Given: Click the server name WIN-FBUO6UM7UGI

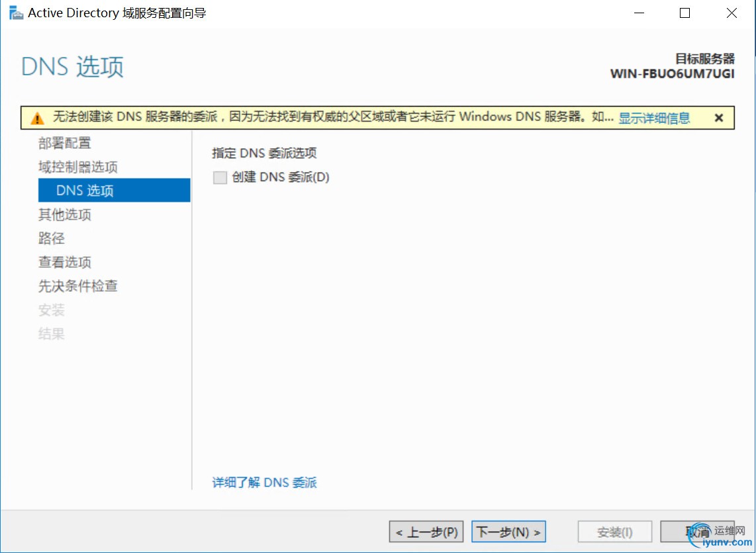Looking at the screenshot, I should click(x=672, y=73).
